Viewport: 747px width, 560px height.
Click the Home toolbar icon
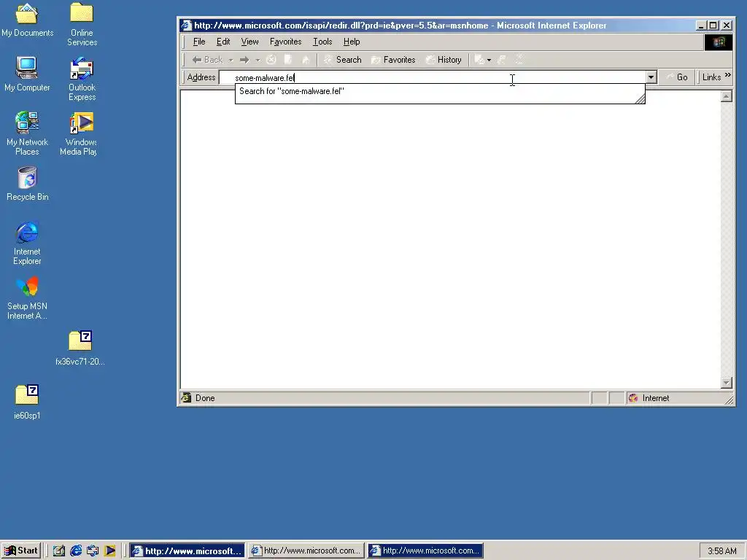(x=306, y=60)
